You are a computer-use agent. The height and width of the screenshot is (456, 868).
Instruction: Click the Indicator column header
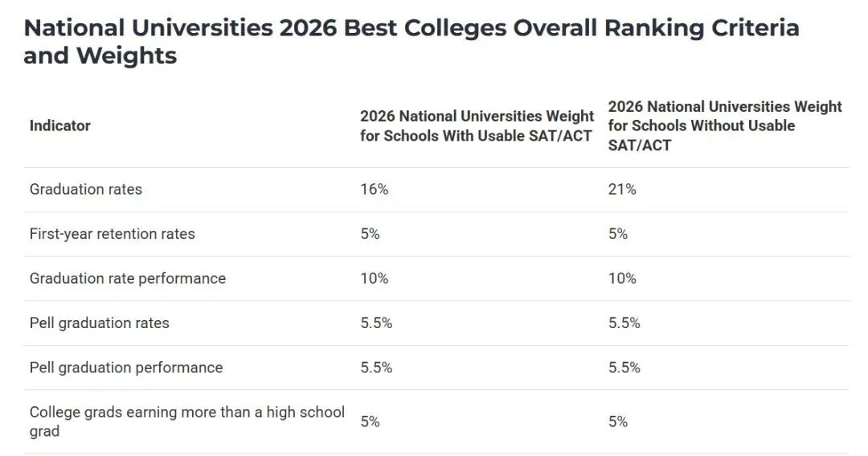tap(60, 125)
